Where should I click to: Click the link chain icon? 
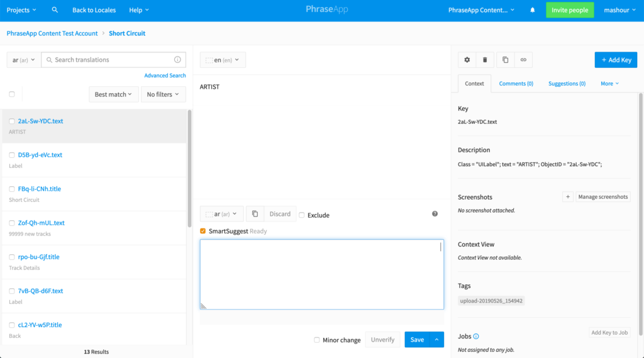click(x=523, y=60)
